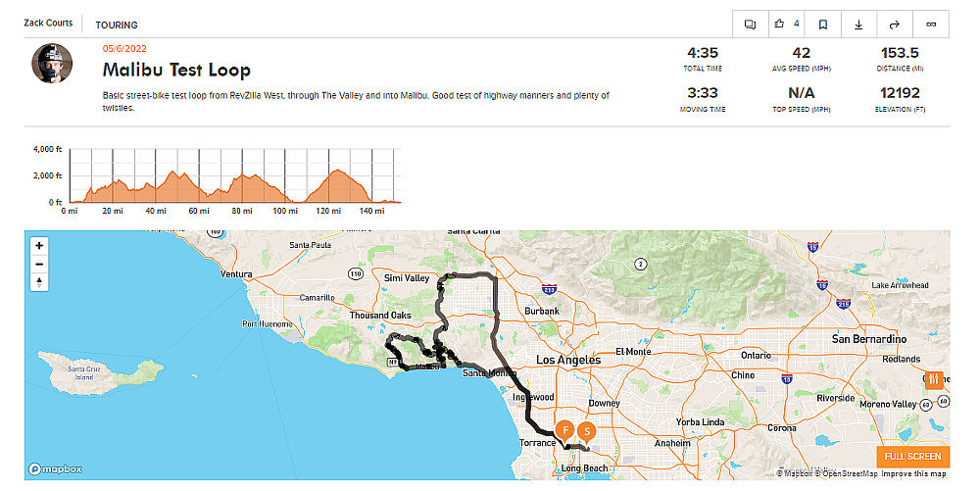This screenshot has width=980, height=491.
Task: Reset map bearing to north
Action: pyautogui.click(x=39, y=282)
